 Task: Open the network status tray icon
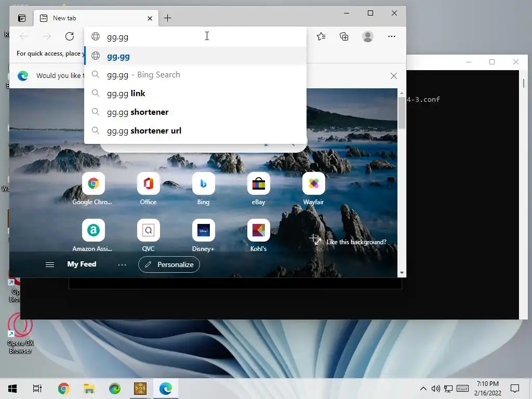448,389
